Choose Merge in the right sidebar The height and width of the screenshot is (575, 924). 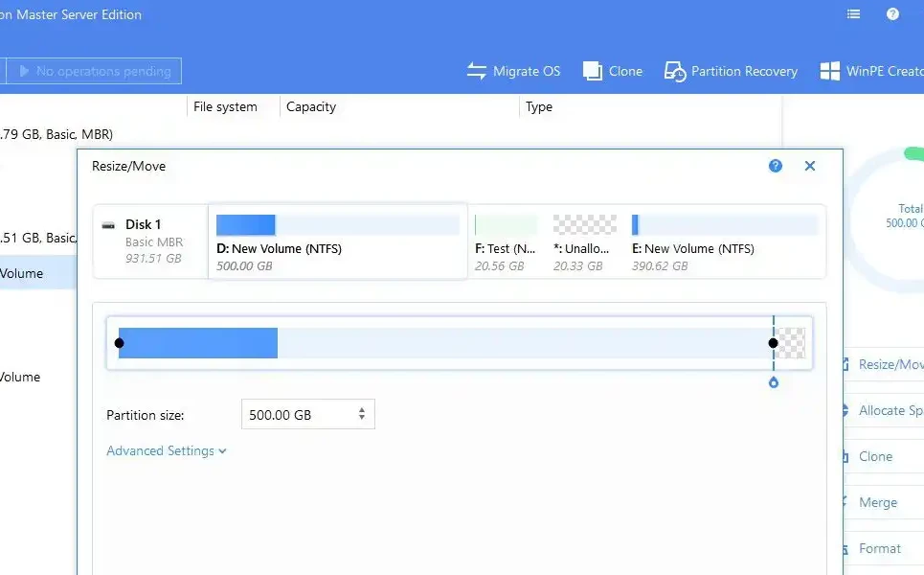click(877, 502)
